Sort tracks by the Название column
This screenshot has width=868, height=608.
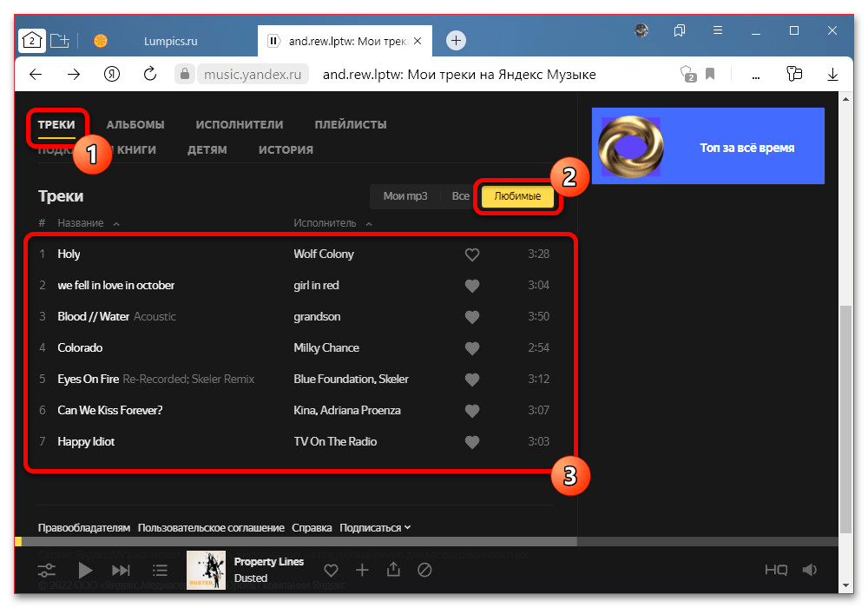coord(81,223)
